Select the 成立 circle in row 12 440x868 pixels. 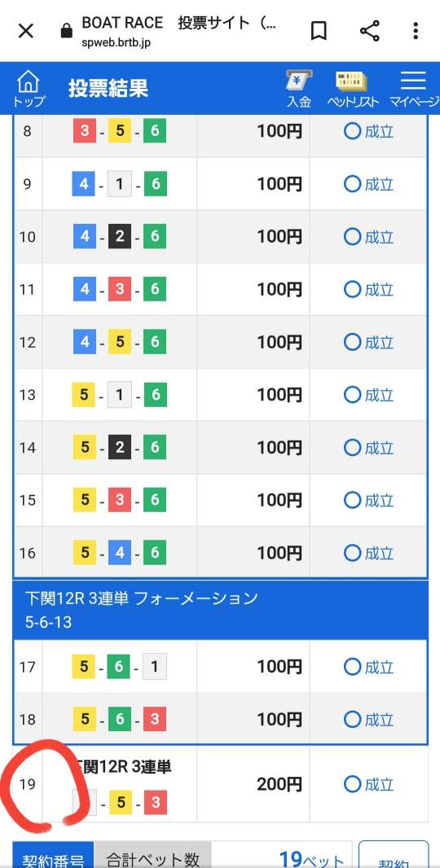point(352,342)
